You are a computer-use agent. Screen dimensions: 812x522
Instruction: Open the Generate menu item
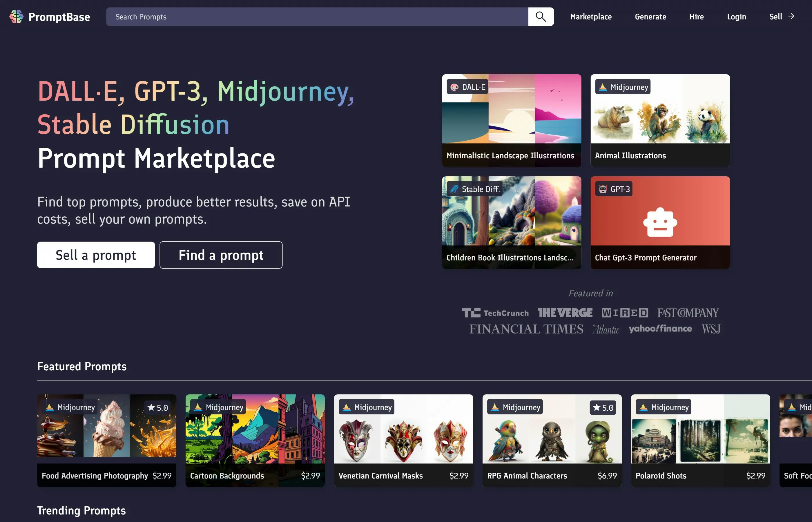tap(650, 17)
